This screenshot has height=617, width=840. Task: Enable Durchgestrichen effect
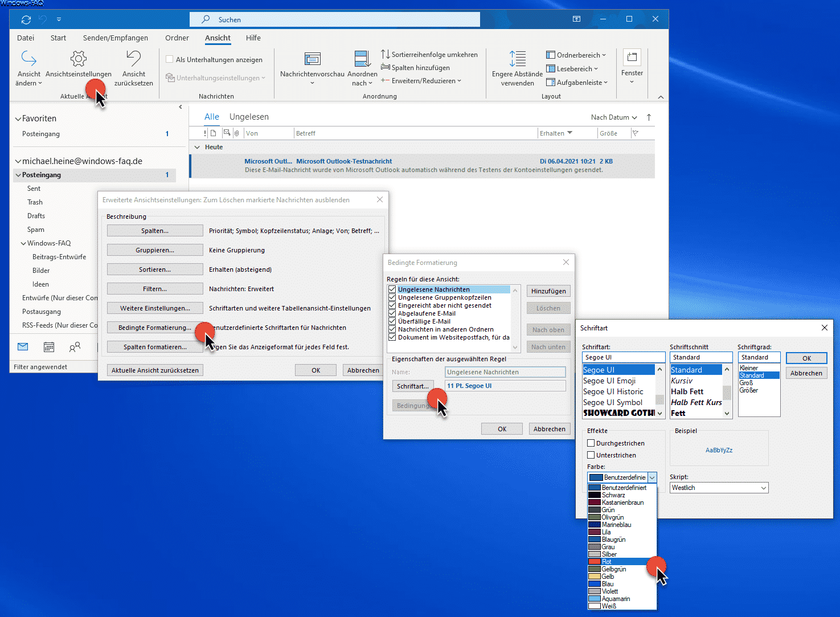pyautogui.click(x=591, y=443)
